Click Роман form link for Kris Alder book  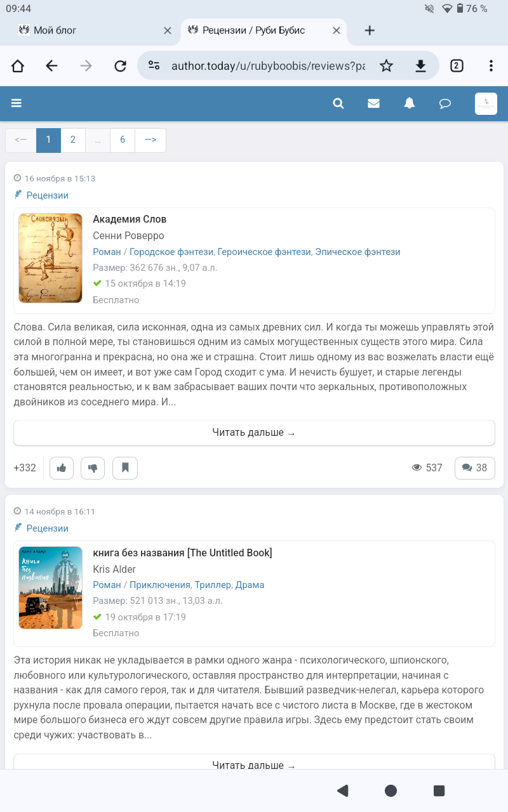107,585
